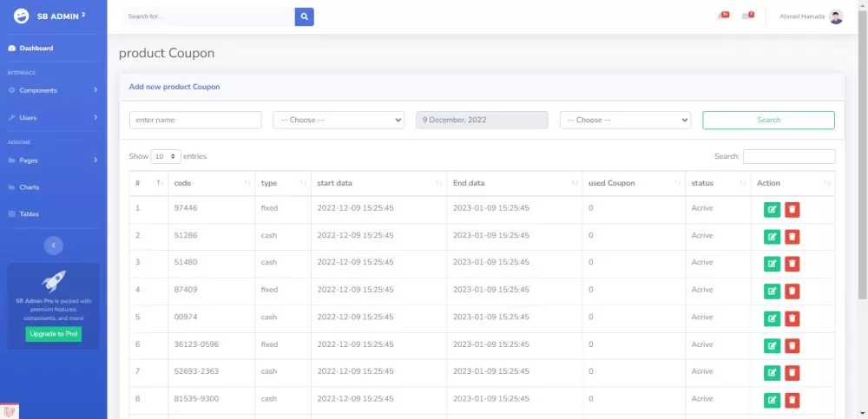Edit coupon with code 51480

pos(772,264)
